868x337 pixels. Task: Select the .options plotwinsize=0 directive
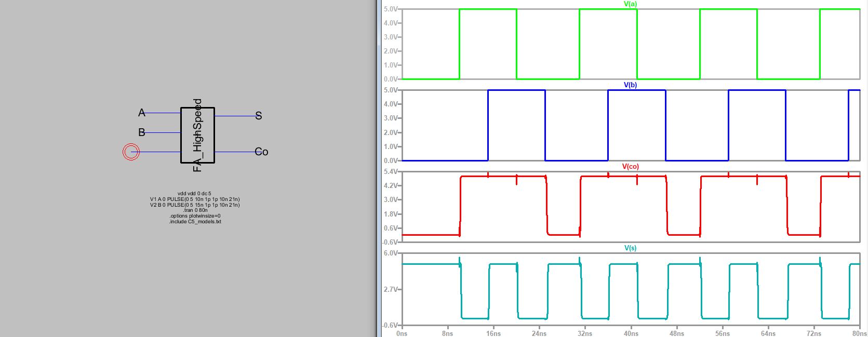click(x=195, y=216)
